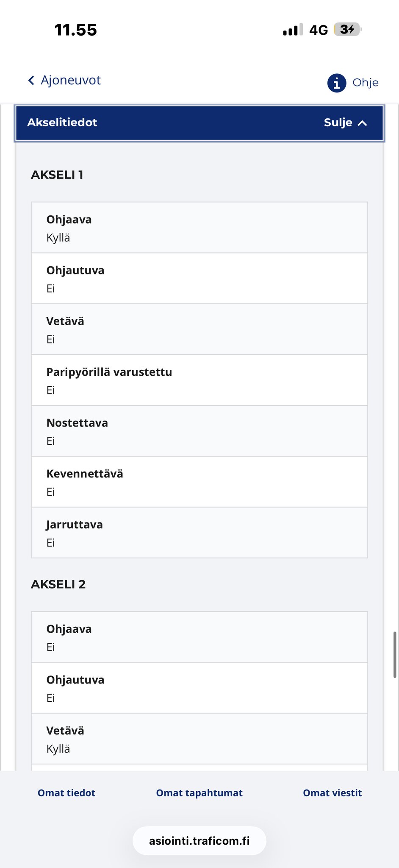Click the upward chevron next to Sulje

362,123
